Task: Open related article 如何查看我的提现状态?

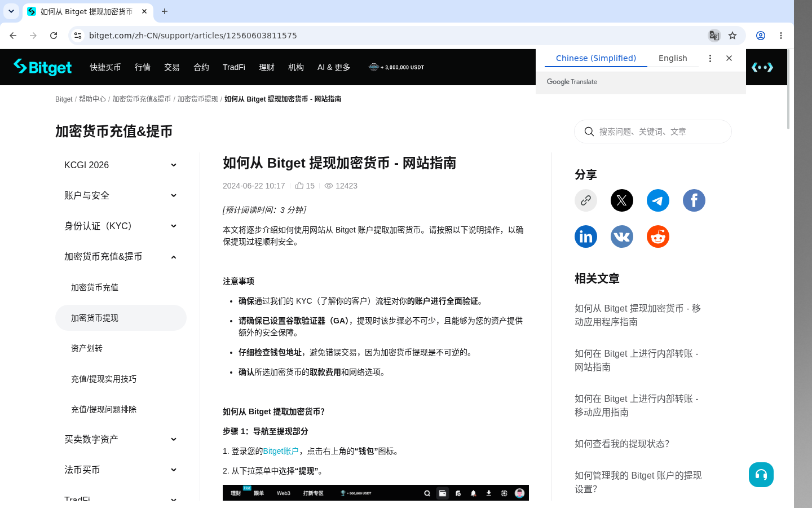Action: coord(622,444)
